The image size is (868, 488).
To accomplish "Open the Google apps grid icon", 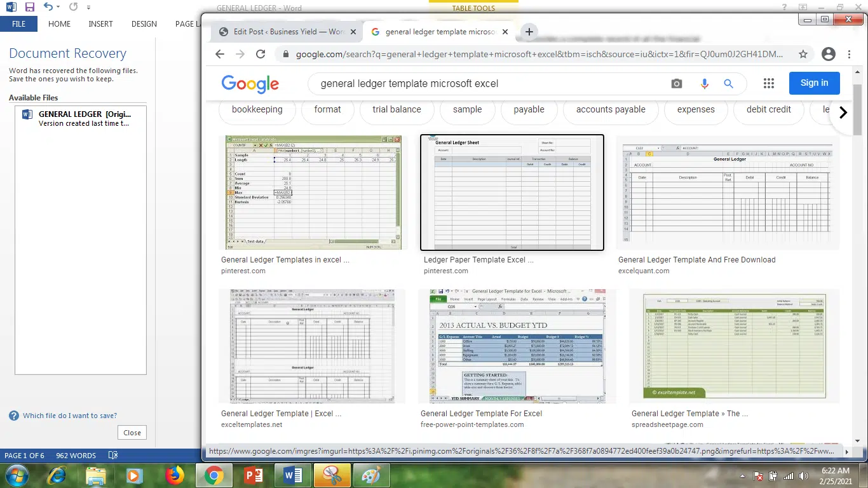I will 769,83.
